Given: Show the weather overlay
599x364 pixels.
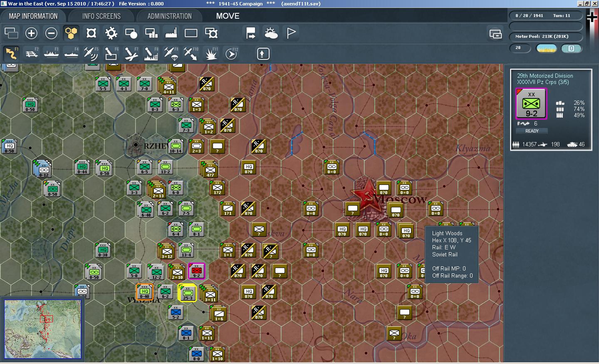Looking at the screenshot, I should [x=271, y=33].
